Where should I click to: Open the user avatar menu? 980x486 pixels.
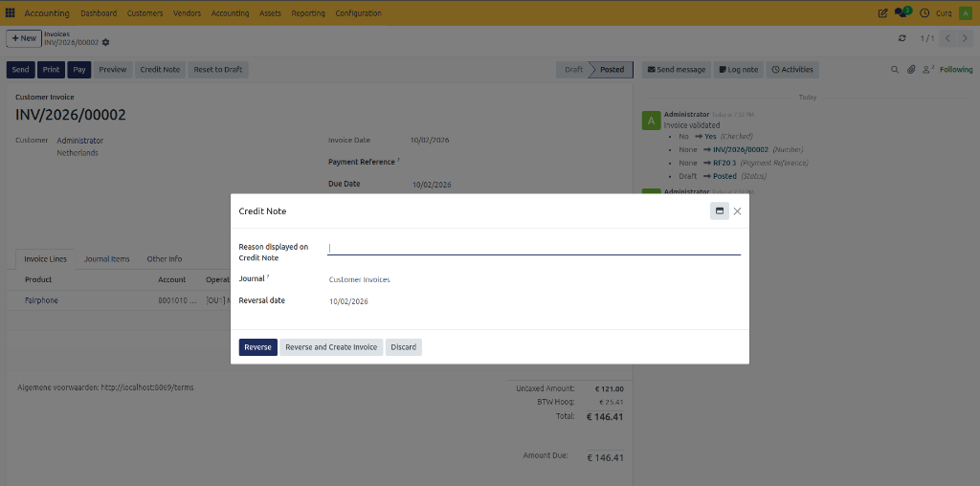click(x=965, y=13)
